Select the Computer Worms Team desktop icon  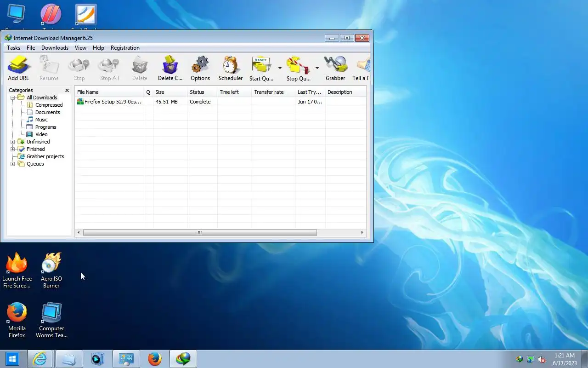click(x=51, y=321)
